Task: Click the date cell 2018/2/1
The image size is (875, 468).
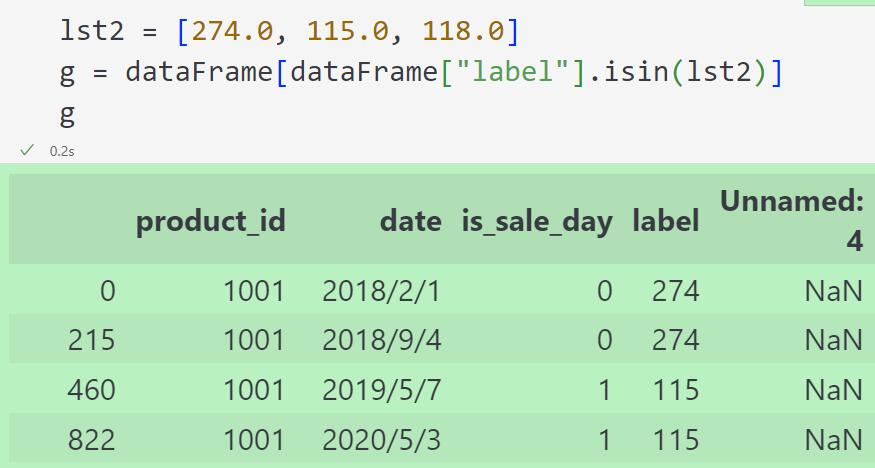Action: 382,291
